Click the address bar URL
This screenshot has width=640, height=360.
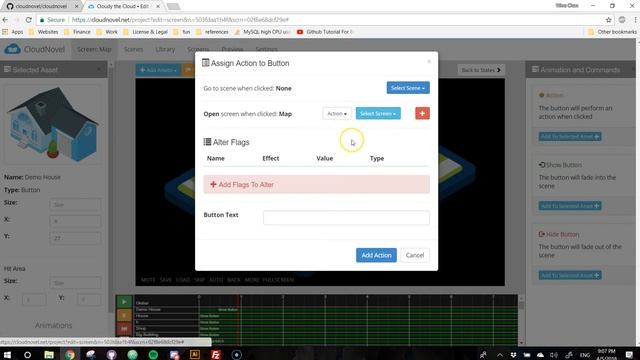pos(180,20)
